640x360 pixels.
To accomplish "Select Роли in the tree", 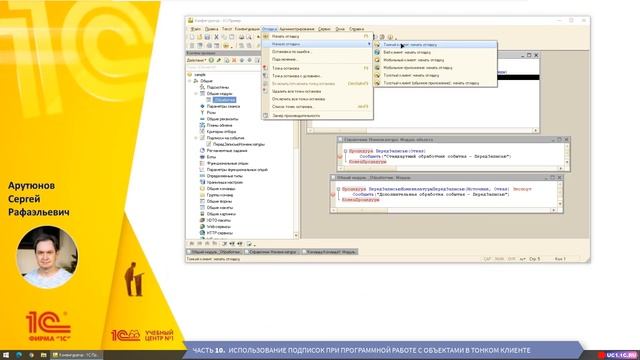I will (x=211, y=113).
